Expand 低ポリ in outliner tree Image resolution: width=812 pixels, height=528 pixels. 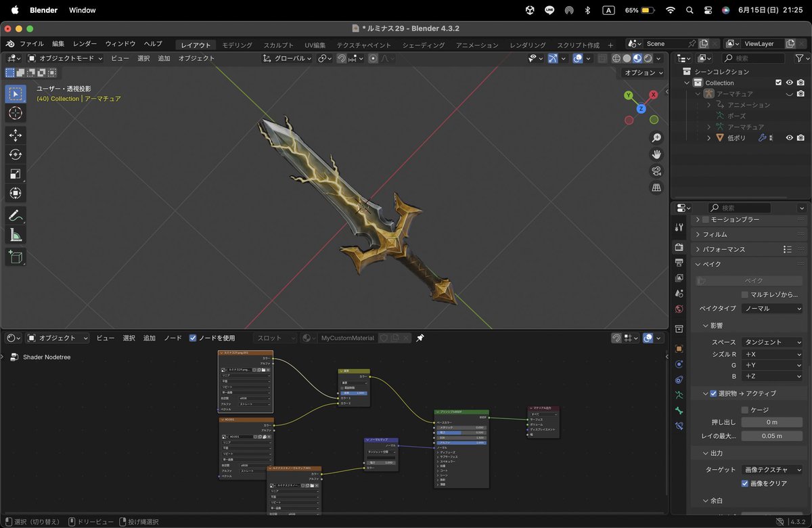click(708, 137)
